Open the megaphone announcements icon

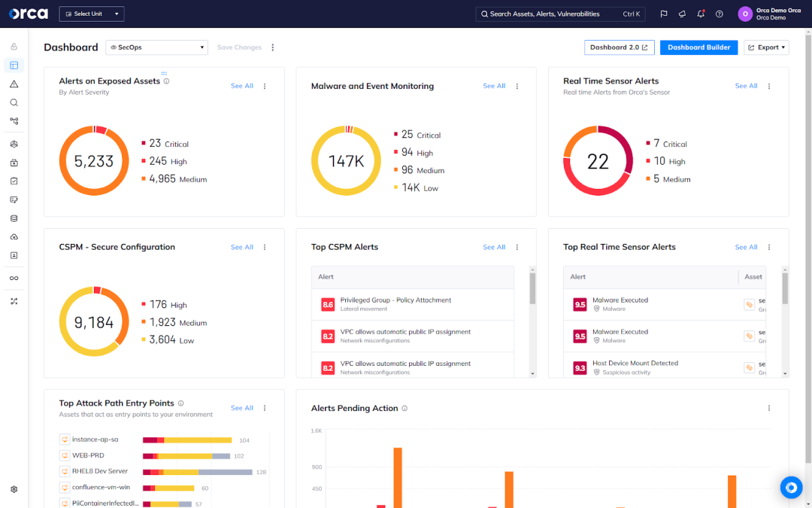pyautogui.click(x=682, y=14)
